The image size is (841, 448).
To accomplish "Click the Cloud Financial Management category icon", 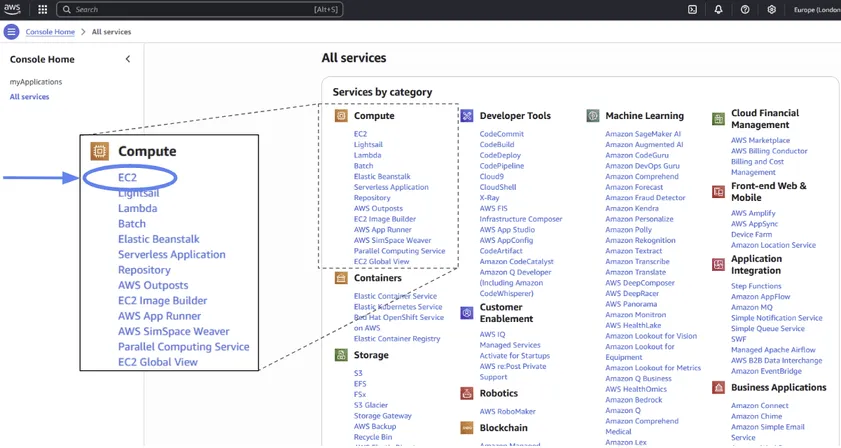I will pyautogui.click(x=718, y=119).
